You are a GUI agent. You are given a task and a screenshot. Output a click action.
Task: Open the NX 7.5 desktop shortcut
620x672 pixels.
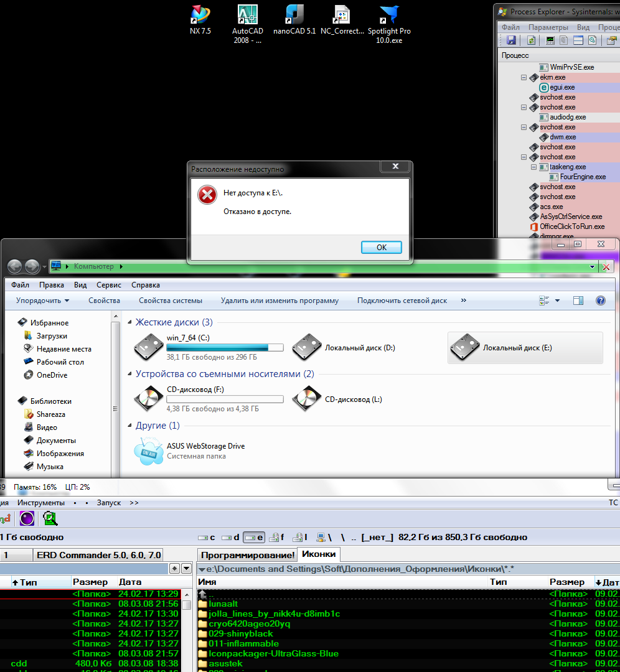(200, 16)
